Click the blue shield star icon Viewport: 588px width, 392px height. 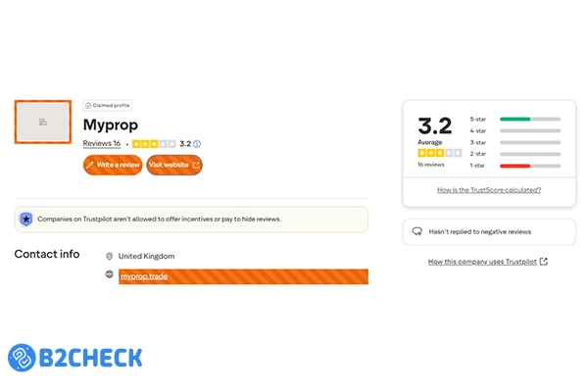pos(26,219)
